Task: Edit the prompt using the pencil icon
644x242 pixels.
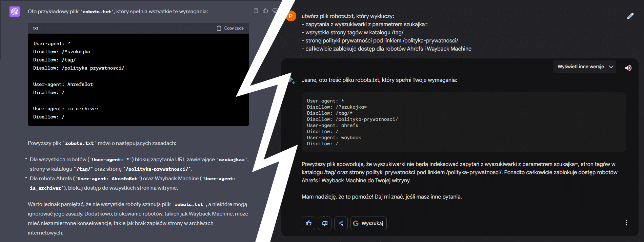Action: [x=630, y=16]
